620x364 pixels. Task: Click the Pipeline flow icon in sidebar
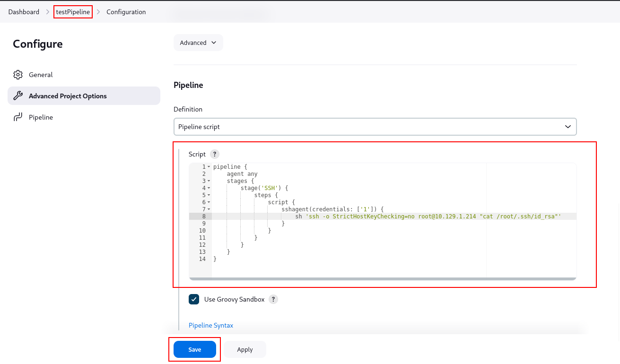18,117
